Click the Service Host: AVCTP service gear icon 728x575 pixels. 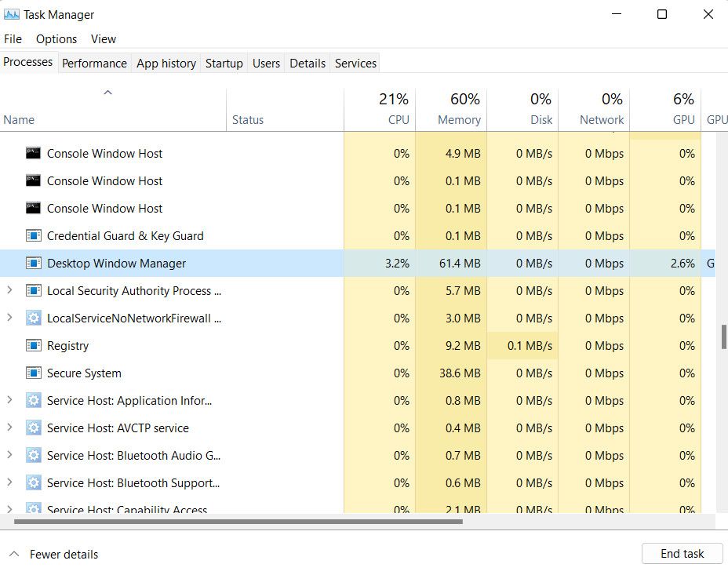[34, 428]
